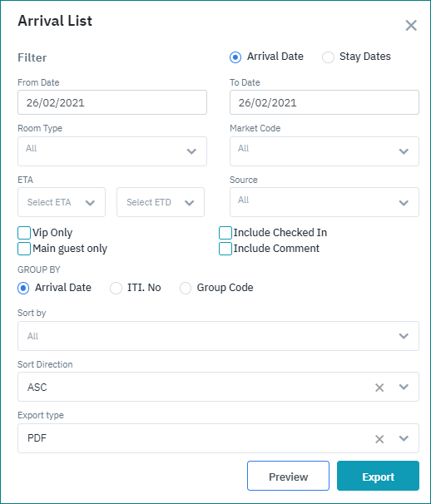Viewport: 431px width, 504px height.
Task: Enable the Vip Only checkbox
Action: click(24, 233)
